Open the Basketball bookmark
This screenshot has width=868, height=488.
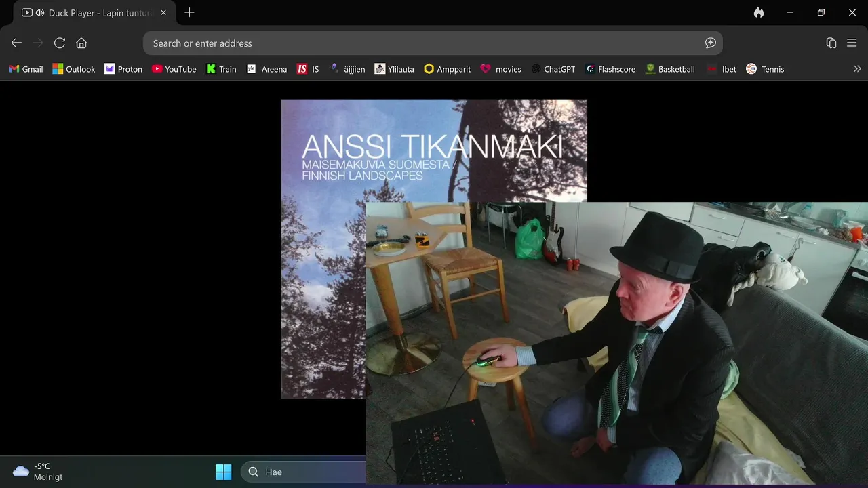[670, 69]
